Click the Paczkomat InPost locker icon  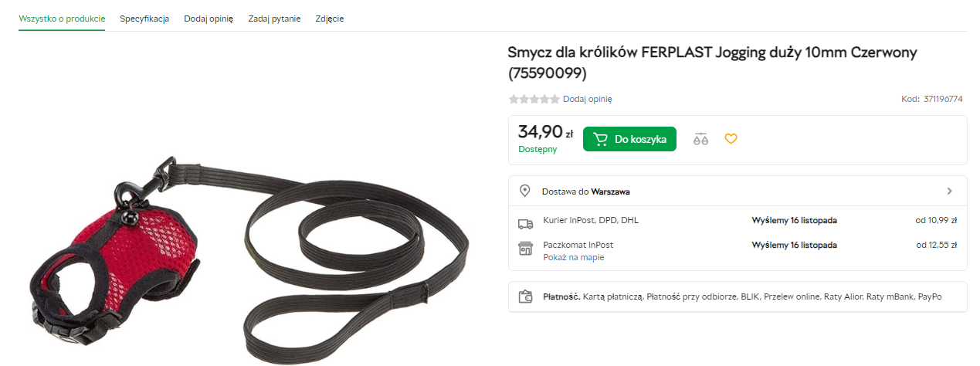tap(525, 248)
